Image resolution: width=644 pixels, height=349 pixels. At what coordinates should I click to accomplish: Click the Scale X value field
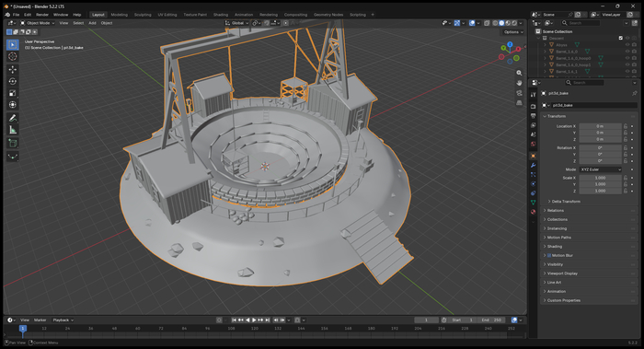coord(600,178)
